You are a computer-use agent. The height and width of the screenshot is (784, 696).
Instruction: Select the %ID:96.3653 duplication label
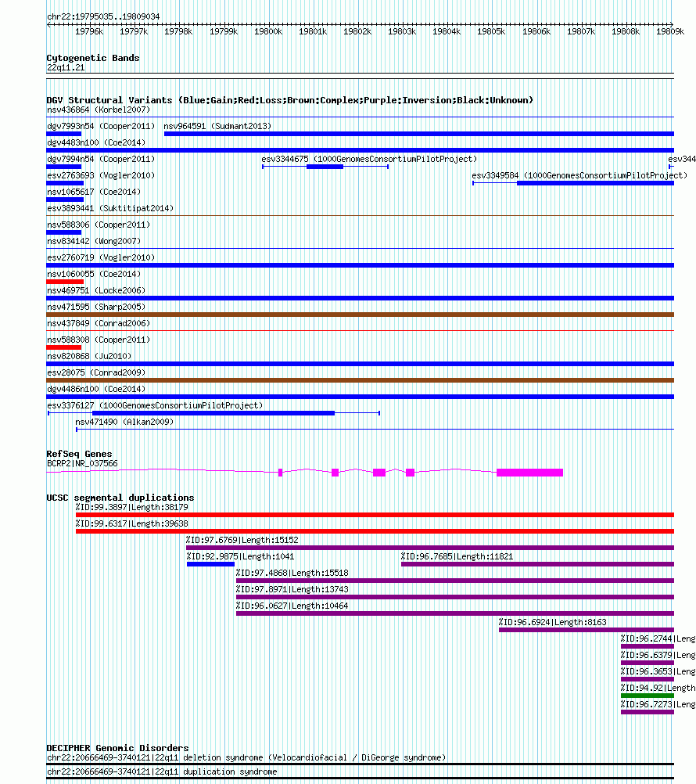[x=658, y=671]
